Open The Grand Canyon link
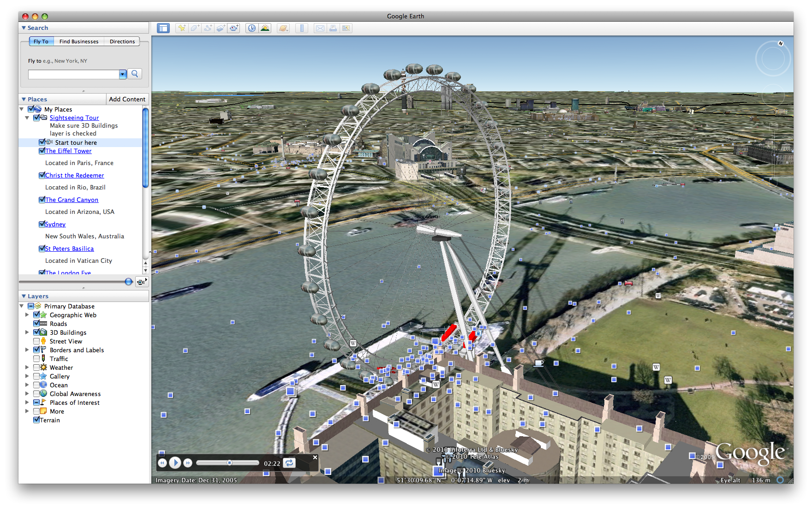 pyautogui.click(x=72, y=200)
